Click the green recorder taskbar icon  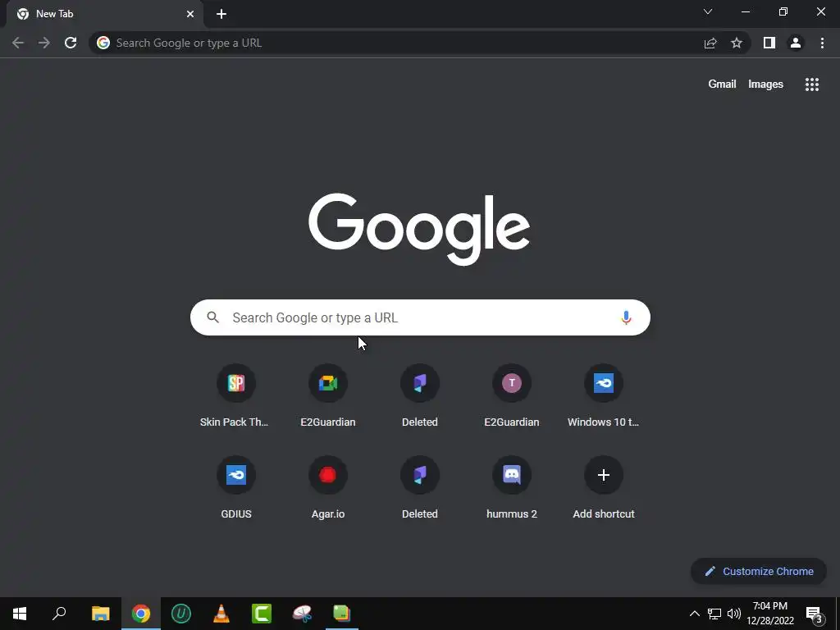[x=342, y=614]
